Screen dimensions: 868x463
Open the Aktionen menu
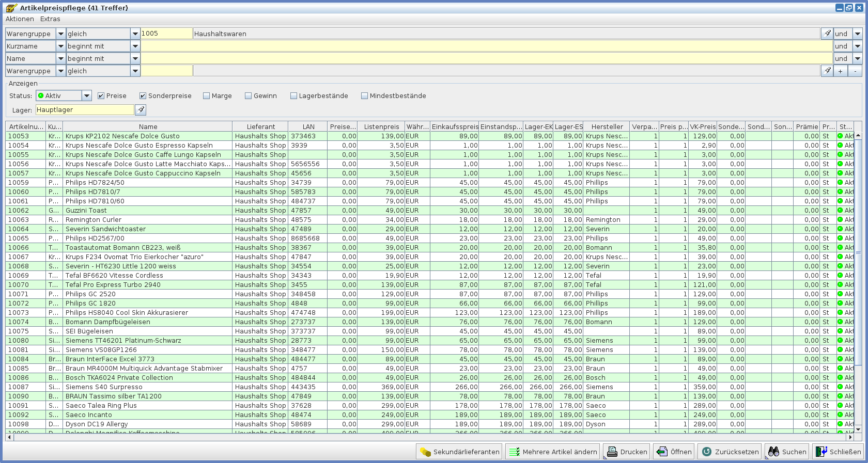click(20, 19)
